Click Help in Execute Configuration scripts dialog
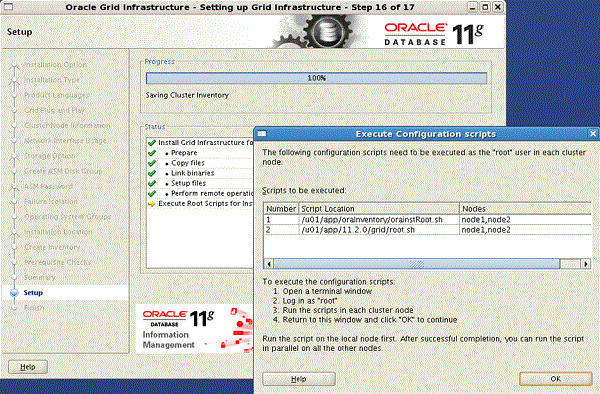This screenshot has height=394, width=600. [298, 379]
